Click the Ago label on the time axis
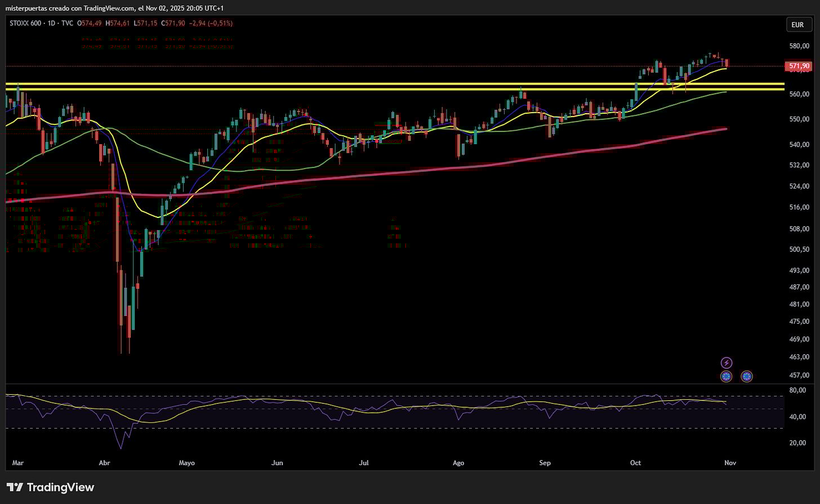Image resolution: width=820 pixels, height=504 pixels. [458, 463]
